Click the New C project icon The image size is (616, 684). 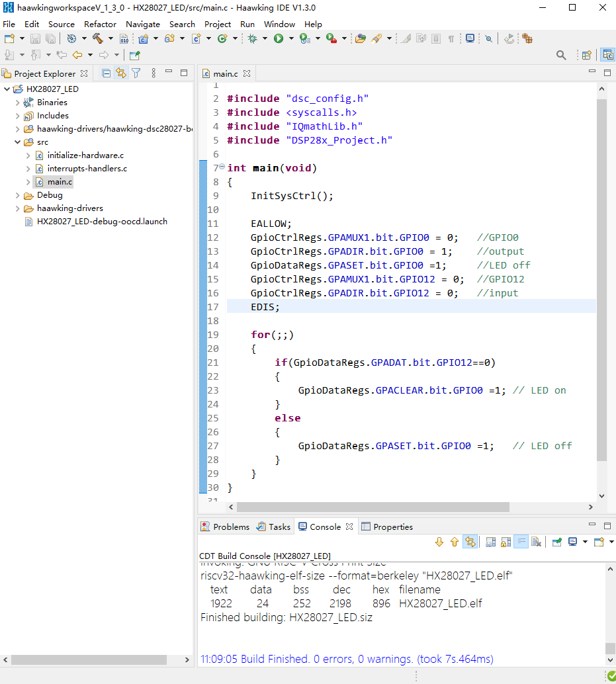(x=143, y=39)
